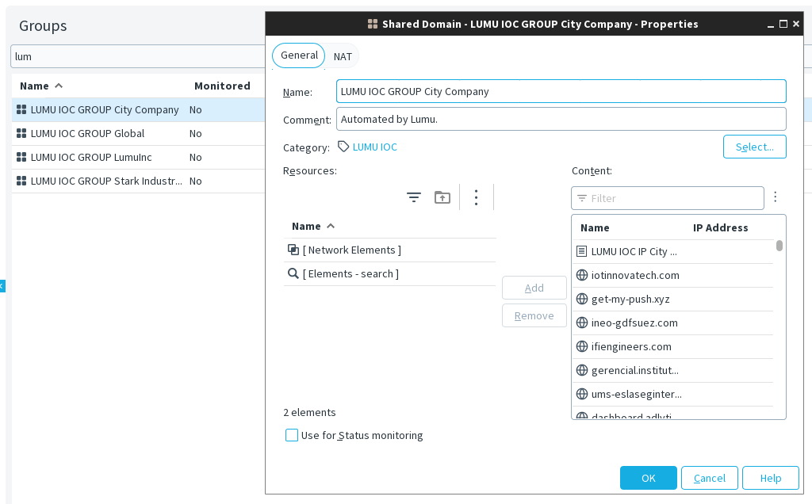This screenshot has height=504, width=812.
Task: Click the folder up-level icon in Resources
Action: coord(442,197)
